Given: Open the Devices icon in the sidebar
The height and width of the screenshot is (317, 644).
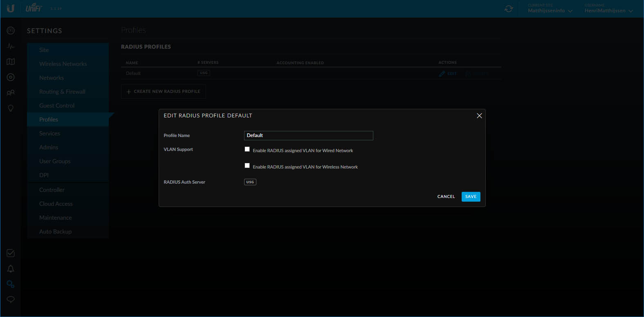Looking at the screenshot, I should pyautogui.click(x=11, y=77).
